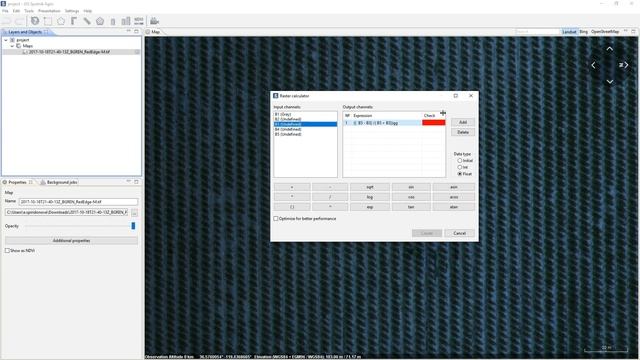The image size is (640, 360).
Task: Enable Optimize for better performance checkbox
Action: click(276, 219)
